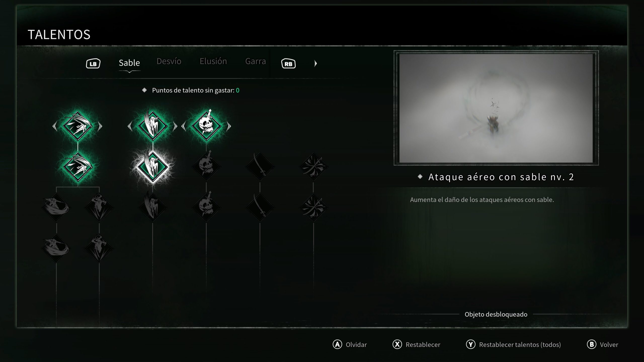Click the Olvidar button
The width and height of the screenshot is (644, 362).
click(x=350, y=344)
